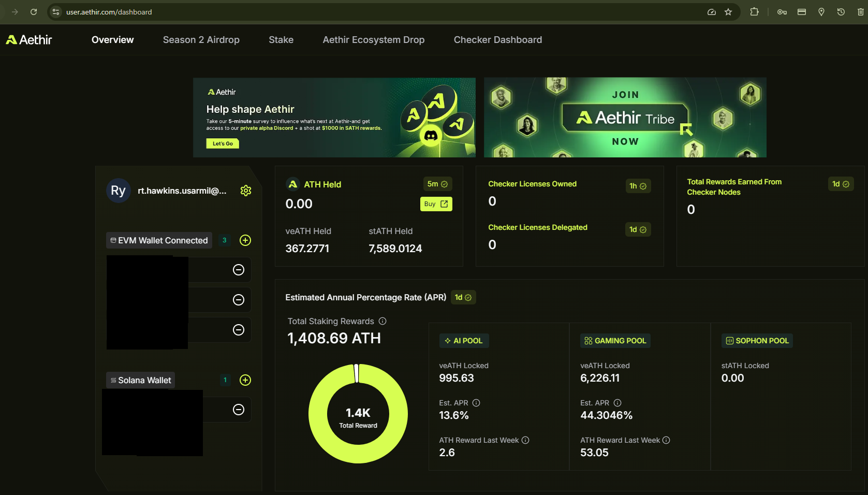Image resolution: width=868 pixels, height=495 pixels.
Task: Remove the second EVM wallet
Action: [x=239, y=300]
